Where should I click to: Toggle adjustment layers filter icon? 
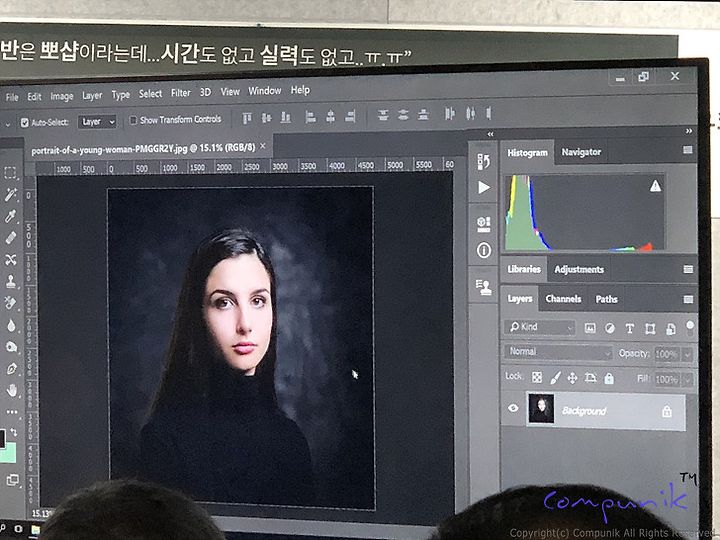610,328
